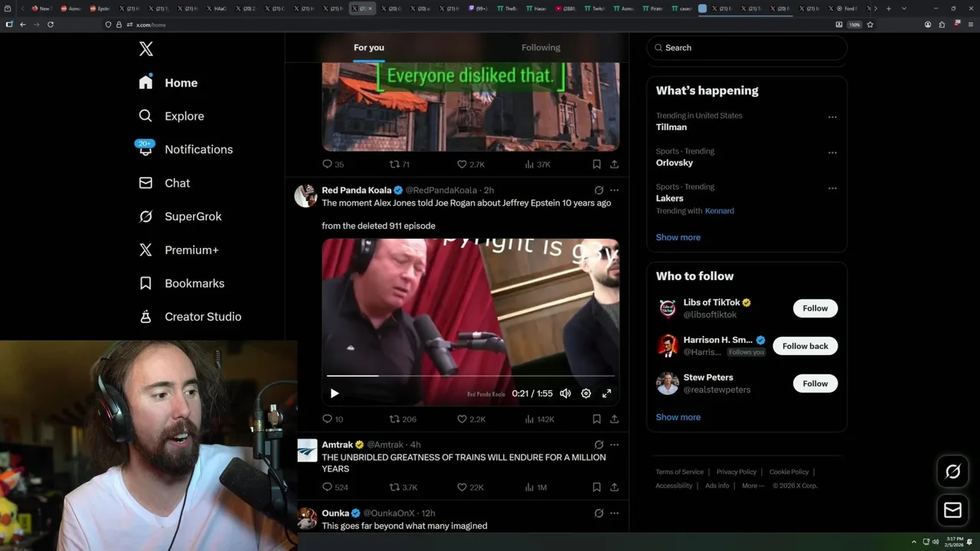Open more options for Orlovsky trend

832,152
